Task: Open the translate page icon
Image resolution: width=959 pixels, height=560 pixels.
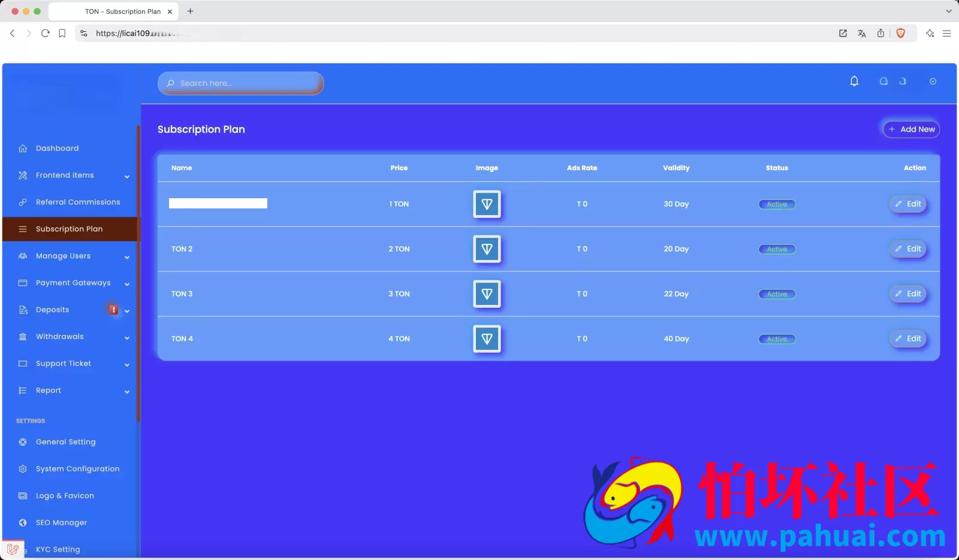Action: click(x=862, y=34)
